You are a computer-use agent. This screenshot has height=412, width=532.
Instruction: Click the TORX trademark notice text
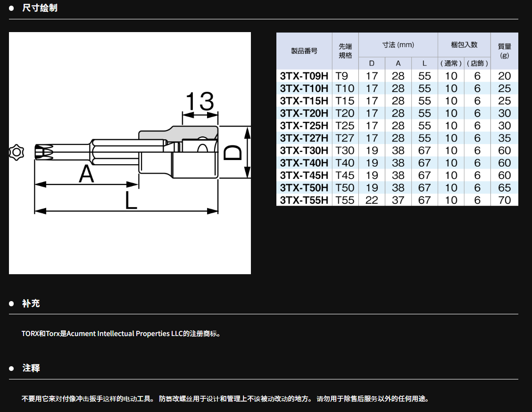click(121, 334)
